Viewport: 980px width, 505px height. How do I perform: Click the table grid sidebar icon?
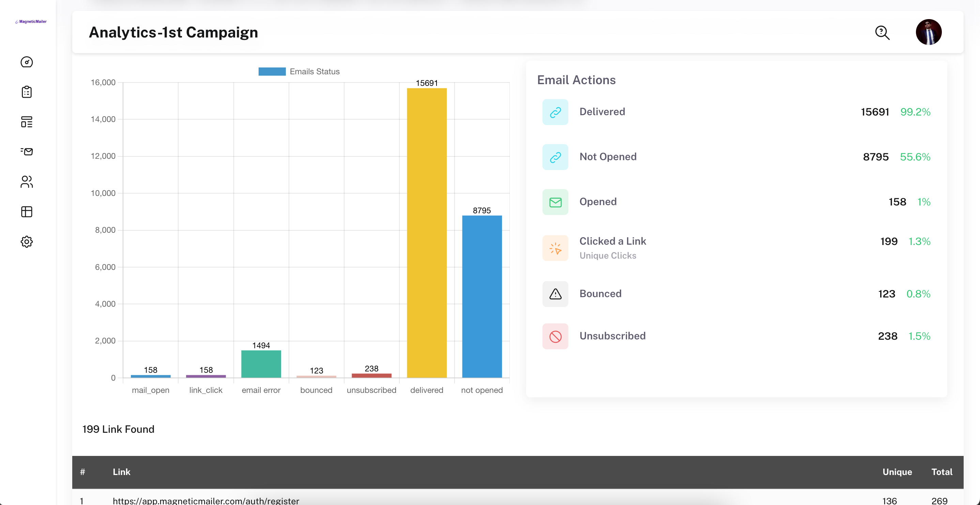[x=27, y=212]
